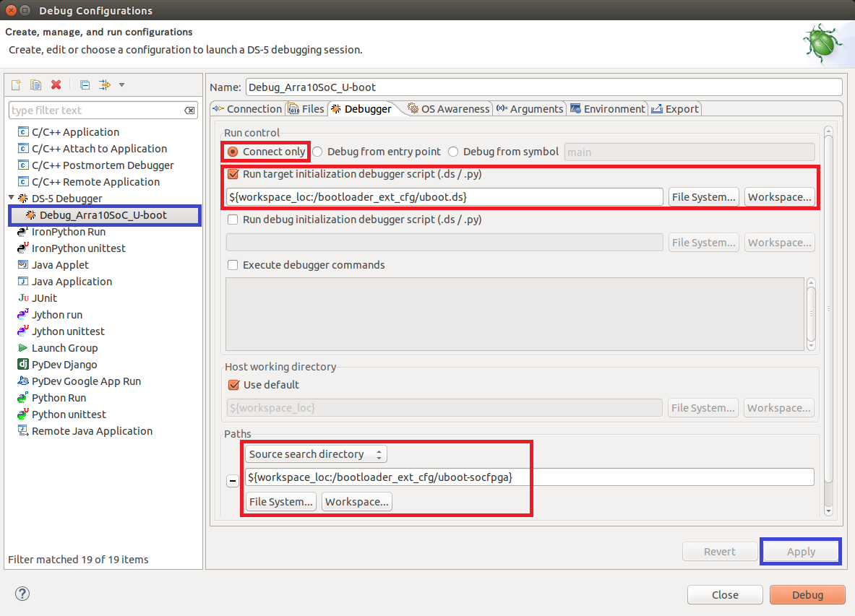Click the configuration Name input field
The image size is (855, 616).
point(543,87)
